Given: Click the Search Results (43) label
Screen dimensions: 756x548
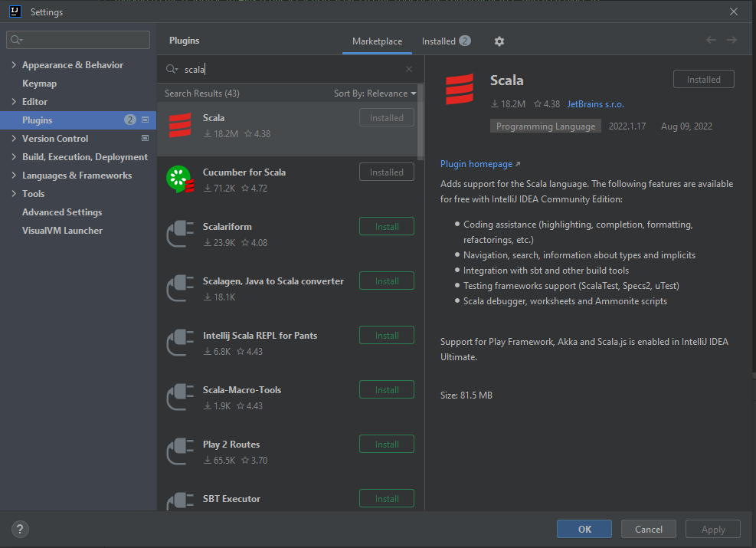Looking at the screenshot, I should (x=202, y=93).
